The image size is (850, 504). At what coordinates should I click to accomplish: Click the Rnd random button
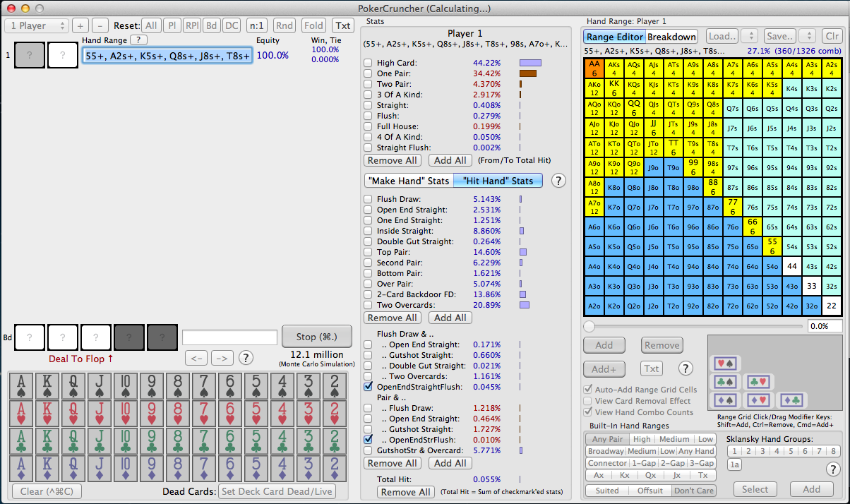pyautogui.click(x=285, y=25)
